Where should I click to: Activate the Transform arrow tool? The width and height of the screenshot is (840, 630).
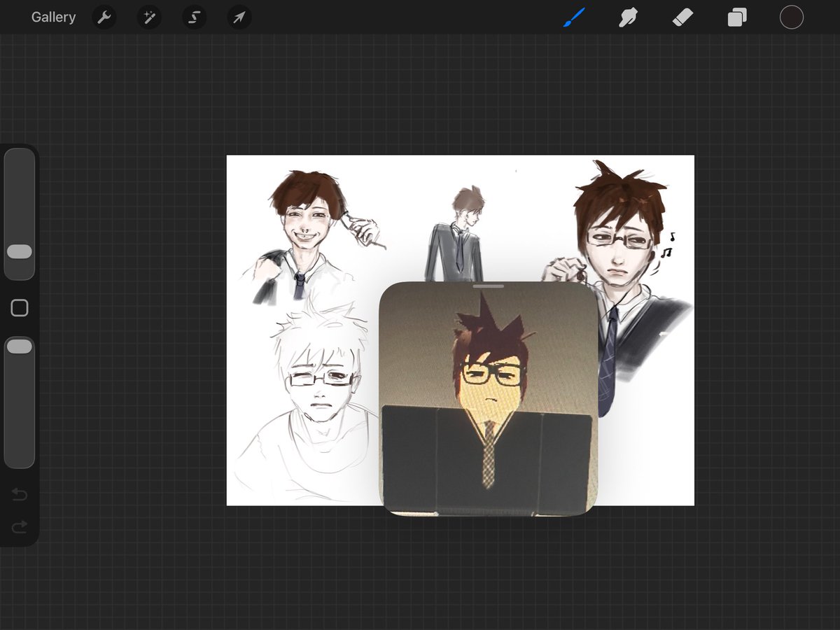239,17
